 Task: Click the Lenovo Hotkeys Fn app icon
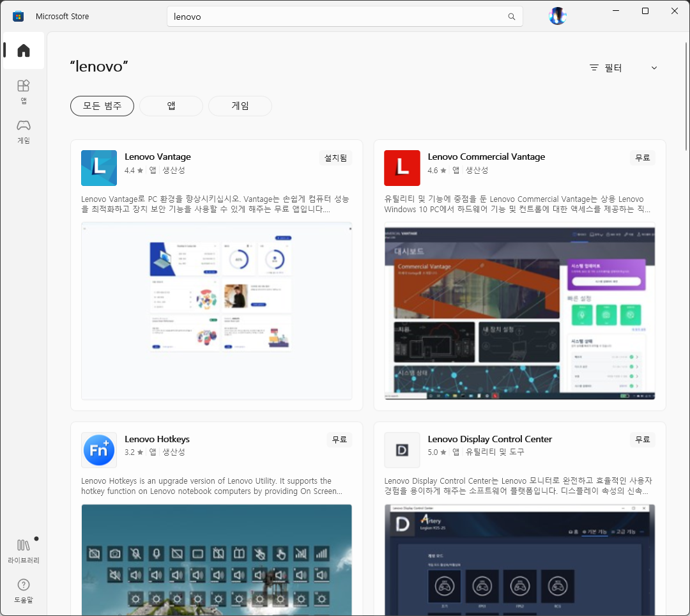coord(99,450)
